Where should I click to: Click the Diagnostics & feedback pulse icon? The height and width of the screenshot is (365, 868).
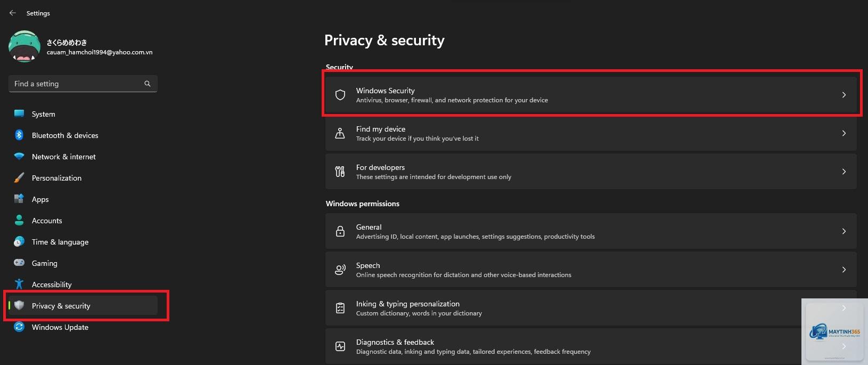(340, 346)
